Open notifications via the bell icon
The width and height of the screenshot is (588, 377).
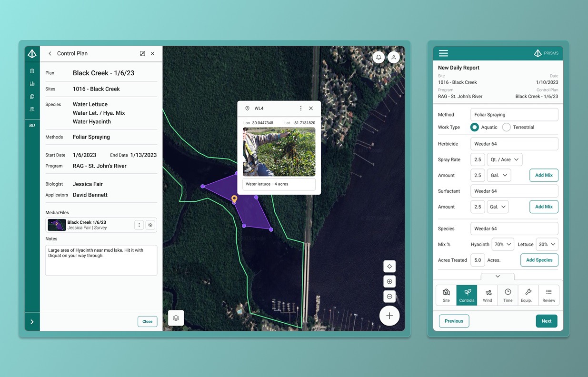(x=379, y=57)
